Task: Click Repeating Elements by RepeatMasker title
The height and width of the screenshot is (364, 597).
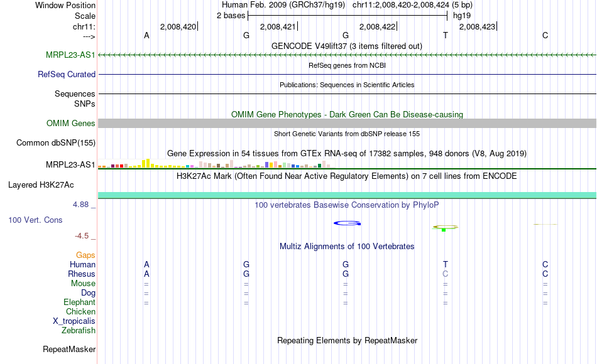Action: click(348, 340)
